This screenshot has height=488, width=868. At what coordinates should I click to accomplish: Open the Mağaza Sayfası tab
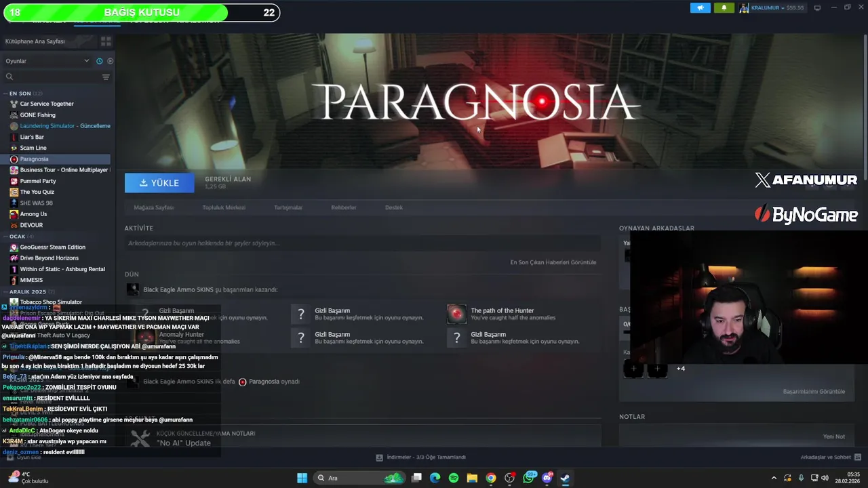pyautogui.click(x=154, y=207)
